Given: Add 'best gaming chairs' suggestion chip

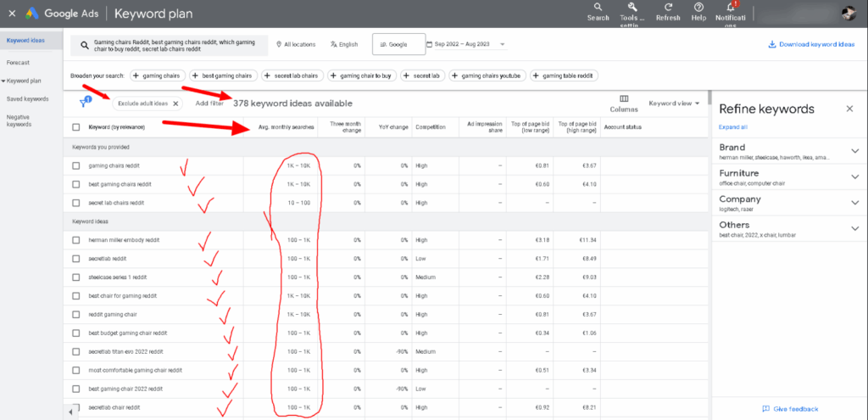Looking at the screenshot, I should pos(224,76).
